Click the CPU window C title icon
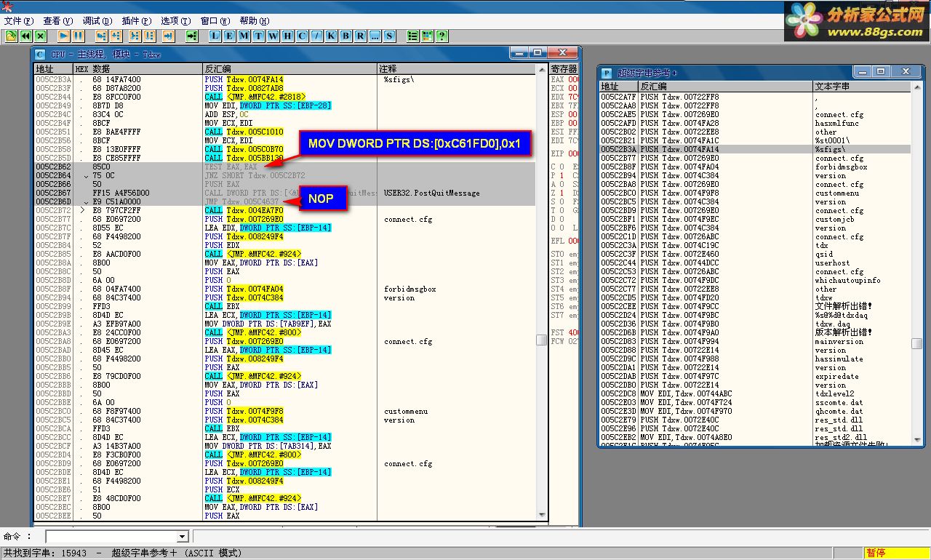The image size is (931, 560). (x=40, y=54)
